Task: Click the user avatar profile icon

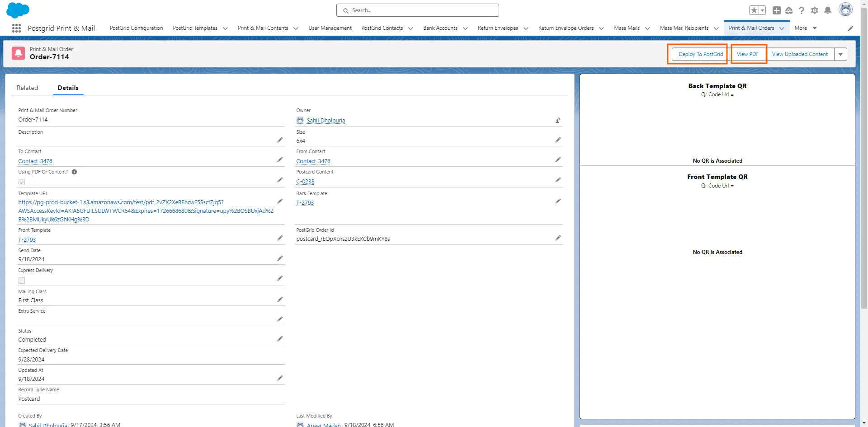Action: tap(845, 9)
